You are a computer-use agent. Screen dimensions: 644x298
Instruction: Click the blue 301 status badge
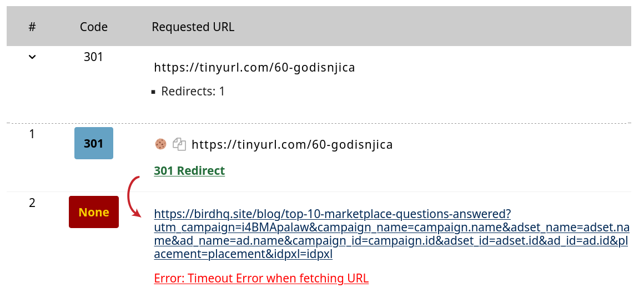pos(94,143)
